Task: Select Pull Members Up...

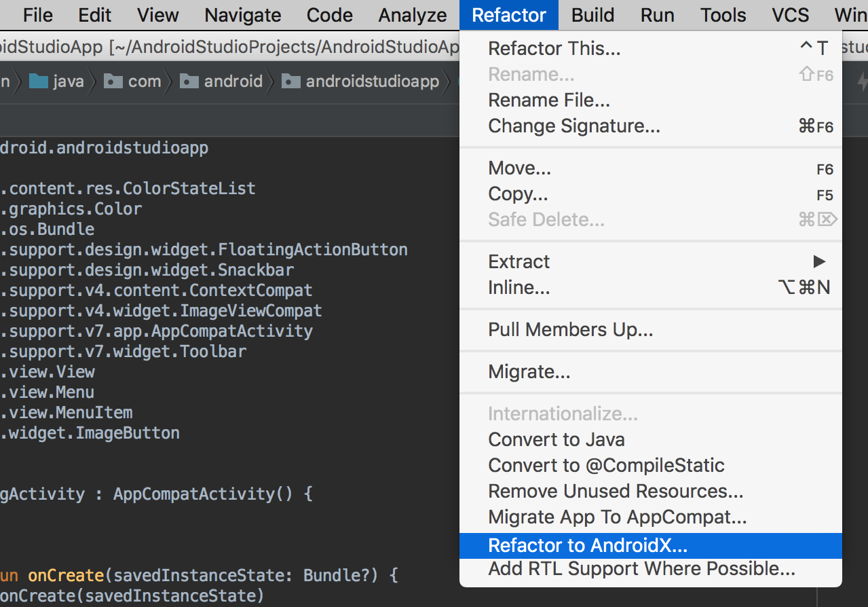Action: tap(570, 330)
